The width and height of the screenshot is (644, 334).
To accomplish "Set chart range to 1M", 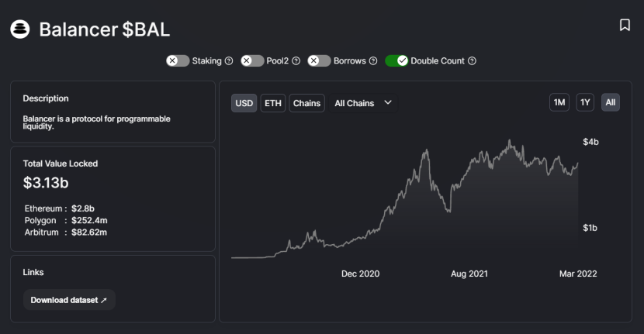I will (x=559, y=102).
